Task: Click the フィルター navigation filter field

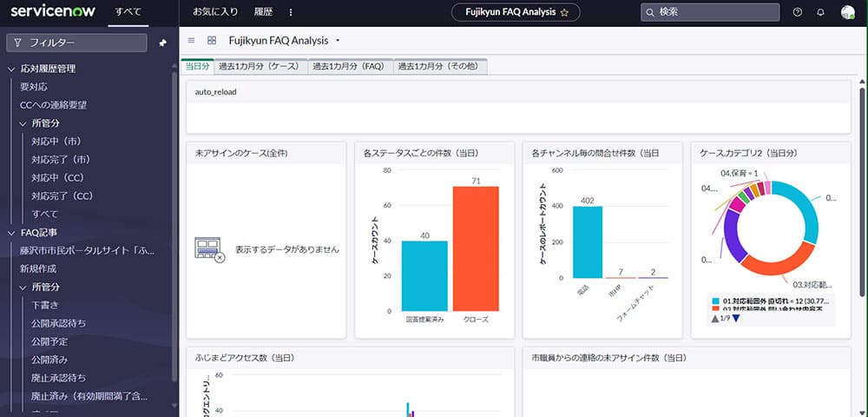Action: pos(76,43)
